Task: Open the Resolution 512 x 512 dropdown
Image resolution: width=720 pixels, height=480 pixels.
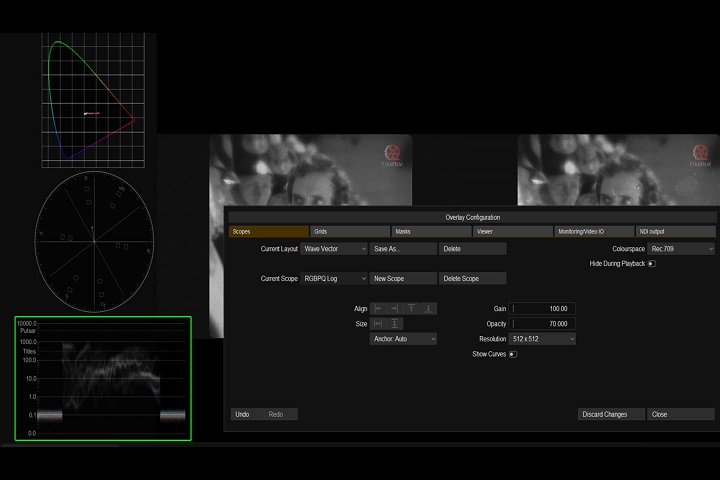Action: pyautogui.click(x=542, y=339)
